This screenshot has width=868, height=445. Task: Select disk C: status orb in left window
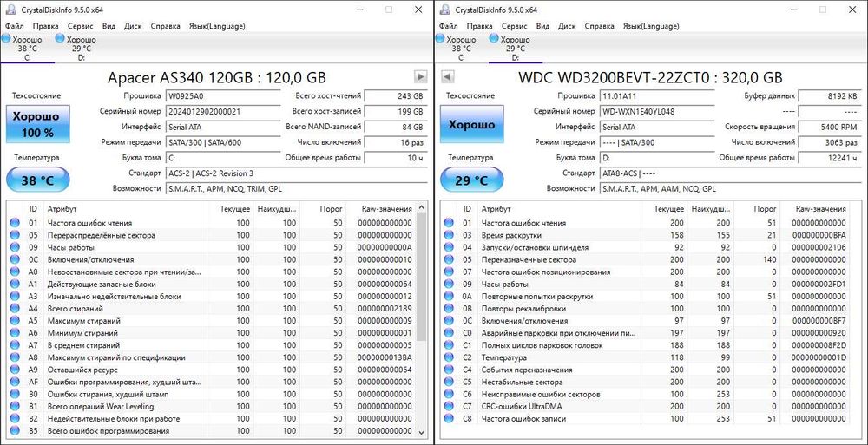click(x=6, y=38)
